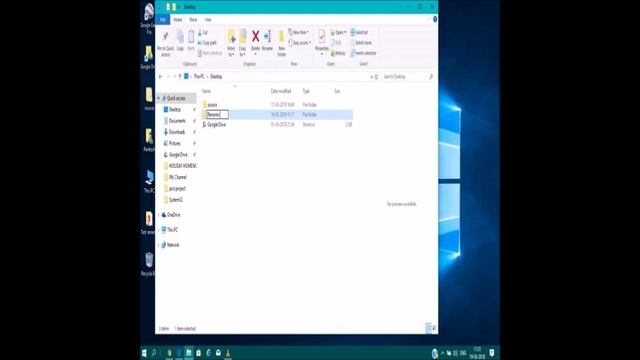Click the Edit command in Open group
Viewport: 640px width, 360px height.
point(336,42)
